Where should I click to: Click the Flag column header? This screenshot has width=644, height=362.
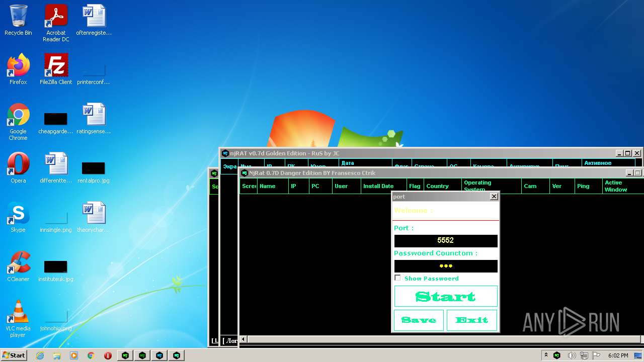pyautogui.click(x=415, y=186)
